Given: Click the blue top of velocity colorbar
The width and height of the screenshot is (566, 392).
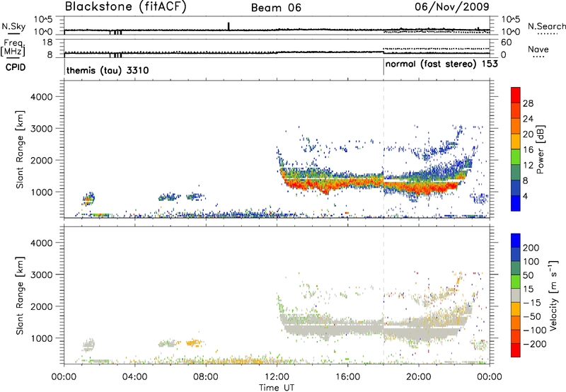Looking at the screenshot, I should click(516, 241).
